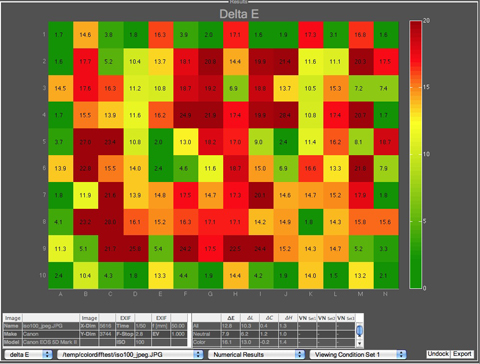Viewport: 480px width, 364px height.
Task: Click the image name cell iso100_jpeg.JPG
Action: click(x=51, y=326)
